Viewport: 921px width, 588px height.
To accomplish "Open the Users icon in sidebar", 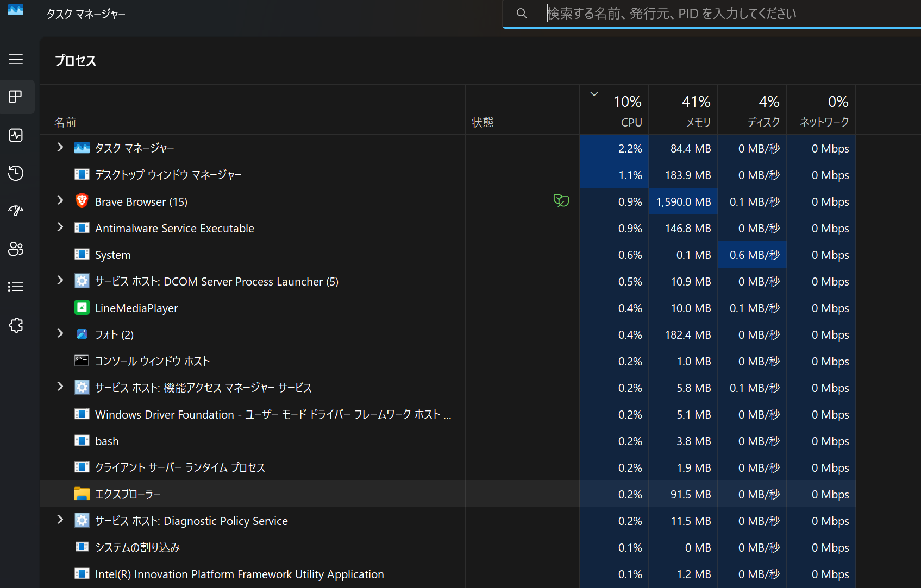I will tap(16, 249).
